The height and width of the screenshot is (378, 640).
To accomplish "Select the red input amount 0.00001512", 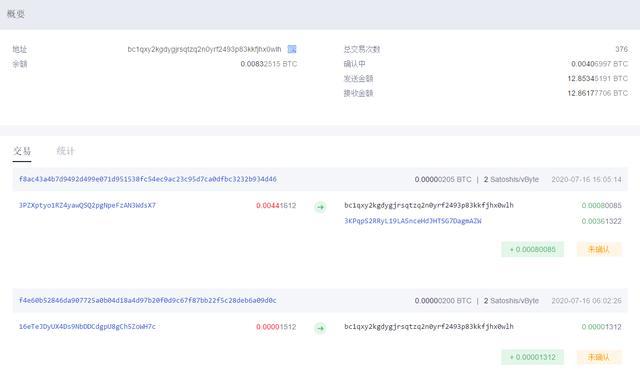I will tap(276, 327).
